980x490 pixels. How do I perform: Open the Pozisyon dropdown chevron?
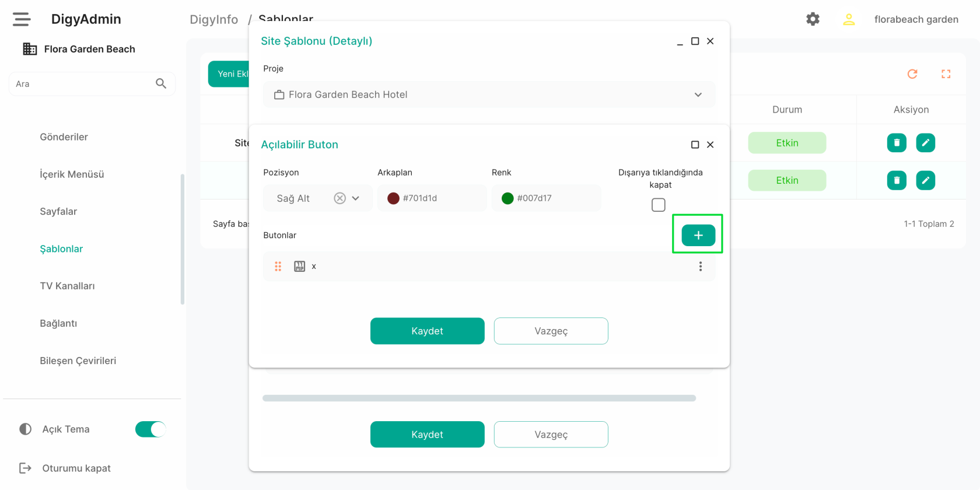click(356, 198)
